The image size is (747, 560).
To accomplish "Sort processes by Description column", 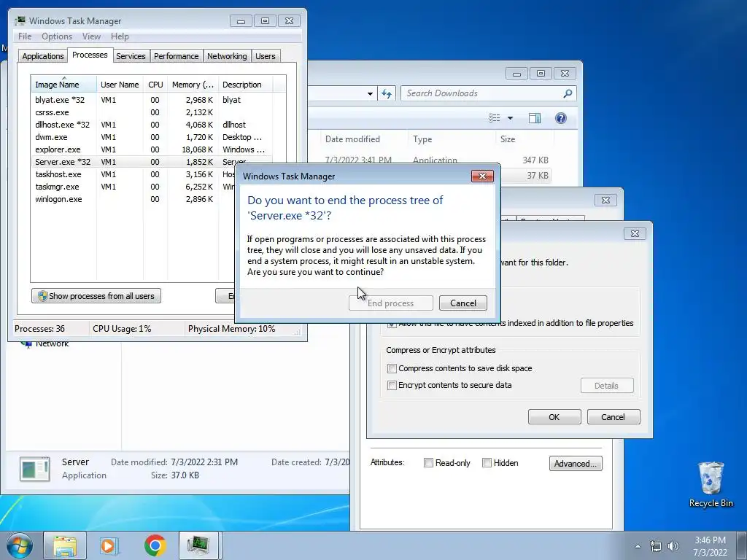I will tap(245, 85).
